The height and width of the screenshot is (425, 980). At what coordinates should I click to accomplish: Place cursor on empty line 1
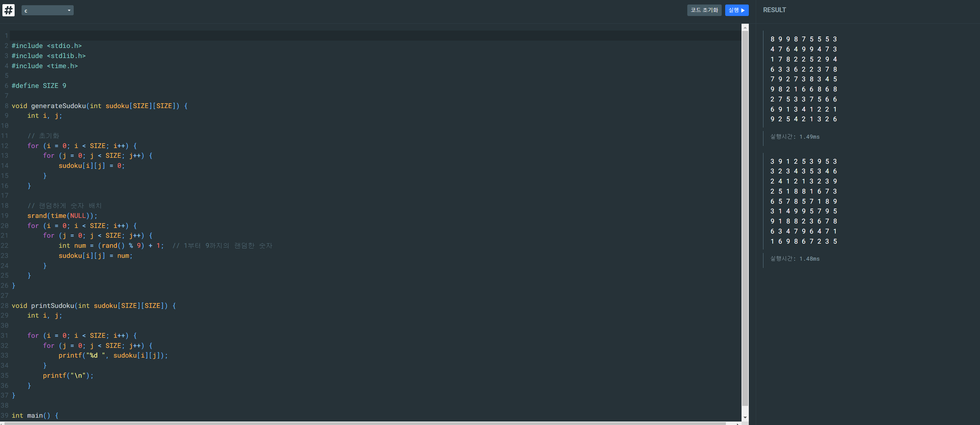click(x=375, y=36)
